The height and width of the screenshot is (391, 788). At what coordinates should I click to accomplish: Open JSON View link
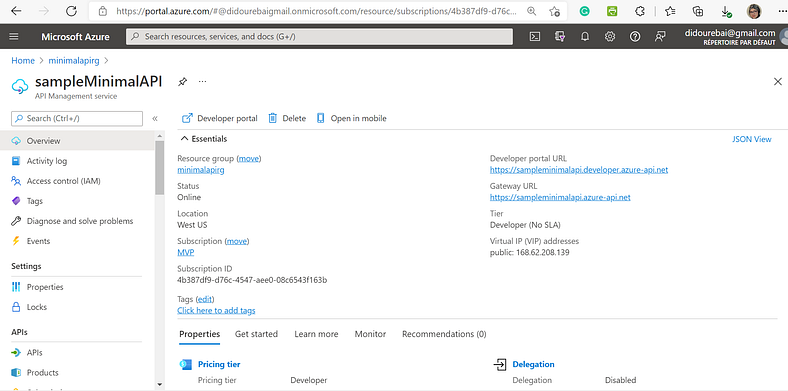751,139
